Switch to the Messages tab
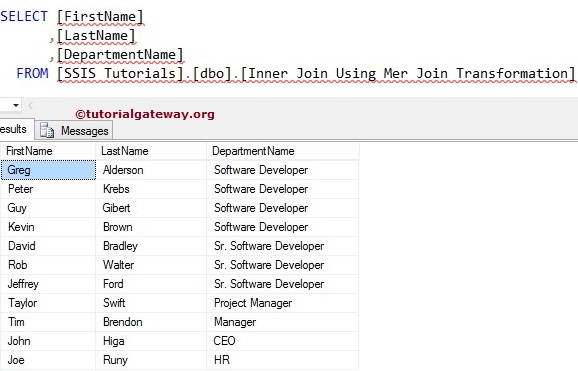The height and width of the screenshot is (371, 578). point(74,131)
